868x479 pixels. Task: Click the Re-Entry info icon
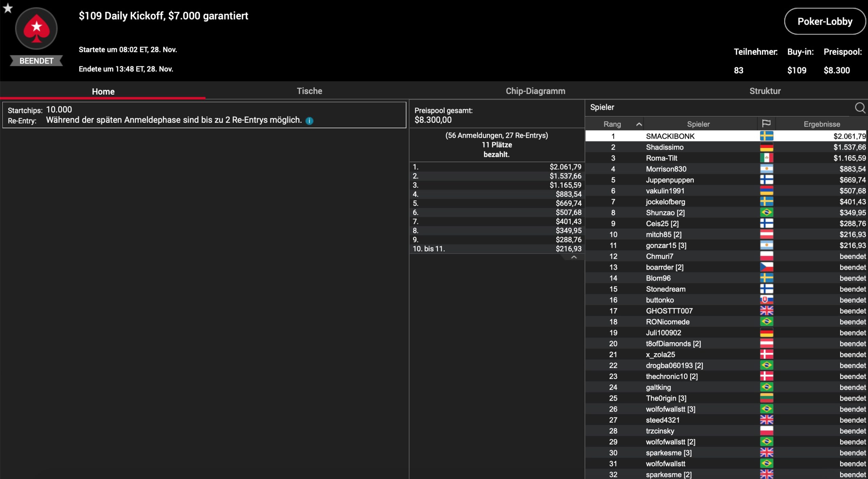(309, 121)
